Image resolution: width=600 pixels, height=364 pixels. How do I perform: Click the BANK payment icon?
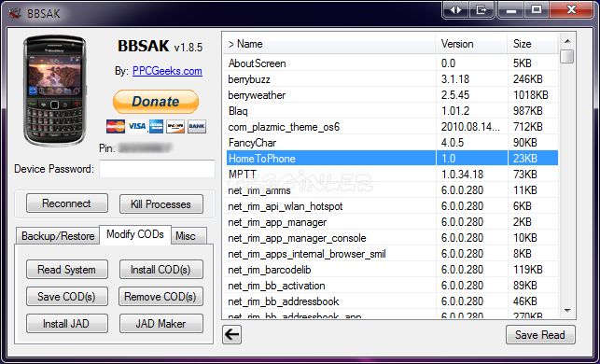click(x=197, y=126)
